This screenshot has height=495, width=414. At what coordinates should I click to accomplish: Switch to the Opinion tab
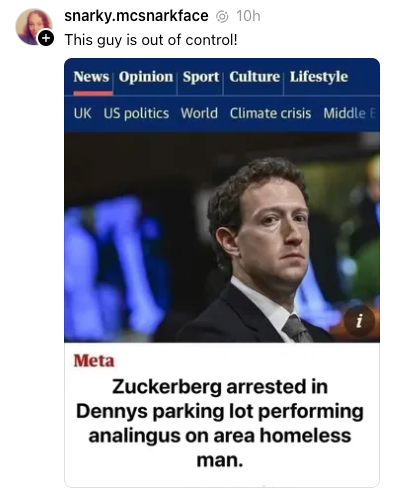click(x=146, y=77)
